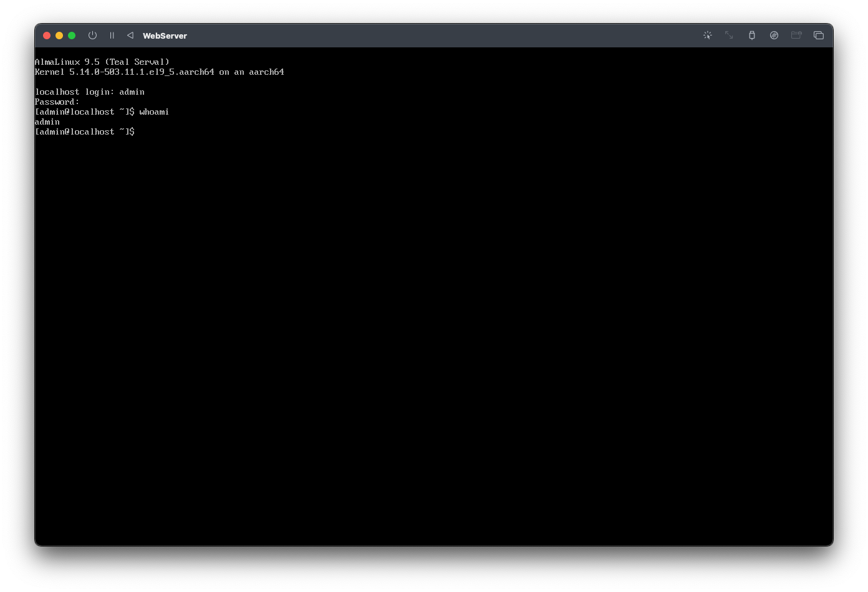Click the 'admin' output line below whoami
868x592 pixels.
[47, 122]
